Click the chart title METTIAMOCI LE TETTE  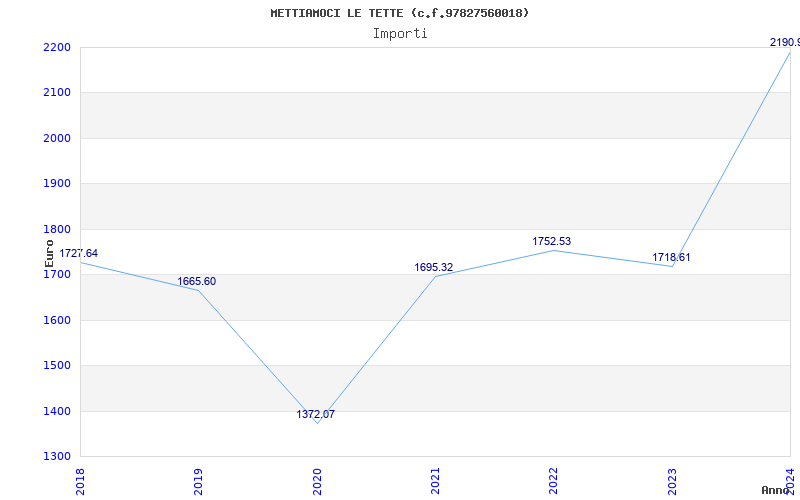[x=399, y=13]
